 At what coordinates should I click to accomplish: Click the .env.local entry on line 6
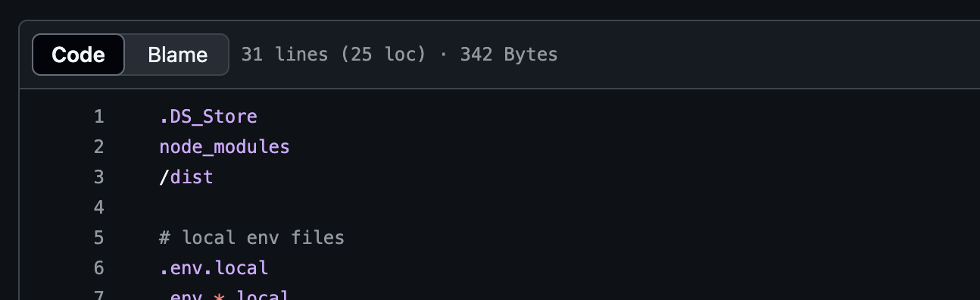pos(214,268)
